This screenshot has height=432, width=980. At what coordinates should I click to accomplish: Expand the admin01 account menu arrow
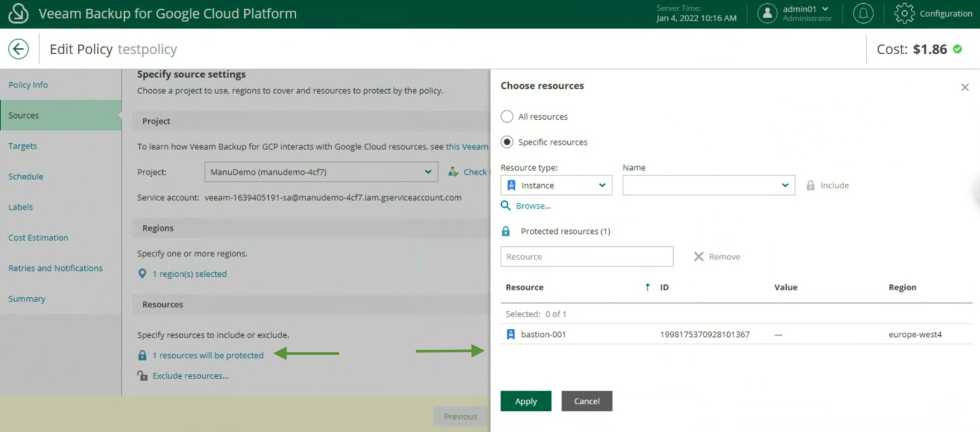[x=825, y=9]
